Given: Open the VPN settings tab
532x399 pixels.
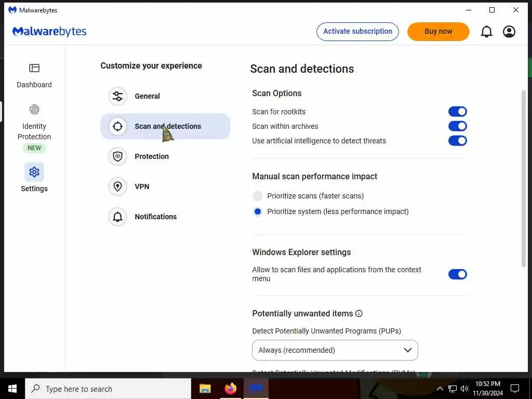Looking at the screenshot, I should tap(165, 187).
